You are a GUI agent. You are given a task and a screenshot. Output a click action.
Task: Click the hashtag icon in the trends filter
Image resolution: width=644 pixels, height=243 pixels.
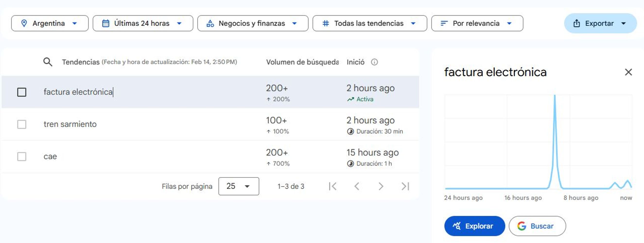[x=325, y=23]
